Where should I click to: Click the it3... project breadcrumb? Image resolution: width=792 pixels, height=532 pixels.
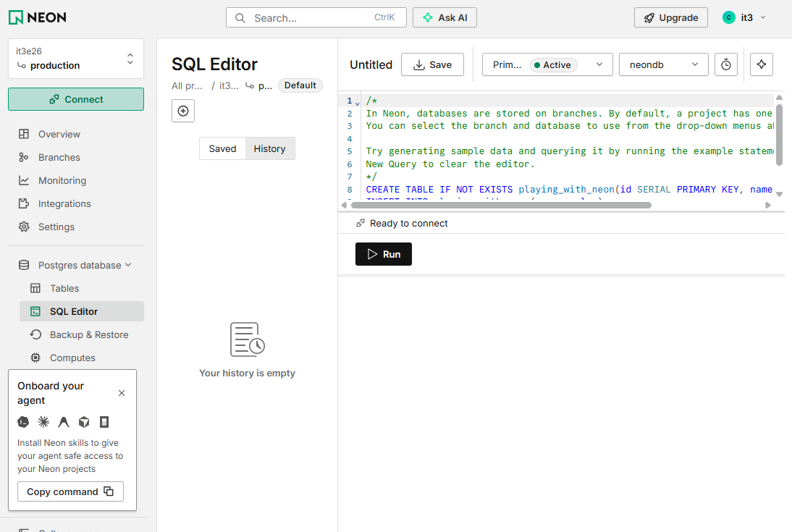229,85
